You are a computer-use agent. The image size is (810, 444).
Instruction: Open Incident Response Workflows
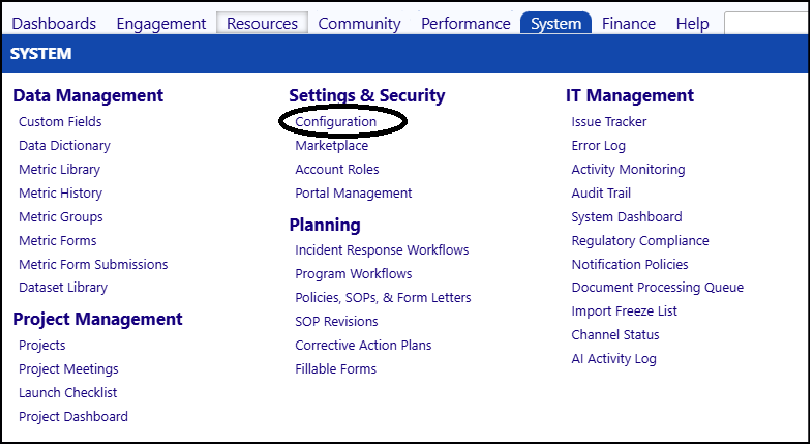click(x=382, y=250)
